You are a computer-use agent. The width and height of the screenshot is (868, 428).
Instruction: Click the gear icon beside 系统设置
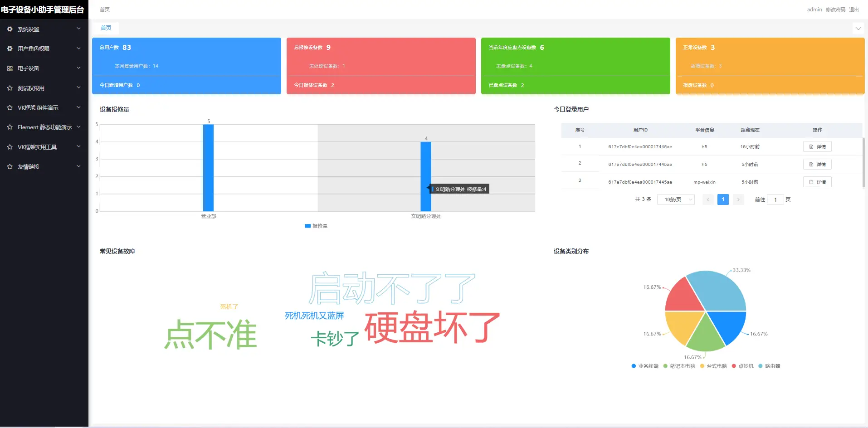10,29
